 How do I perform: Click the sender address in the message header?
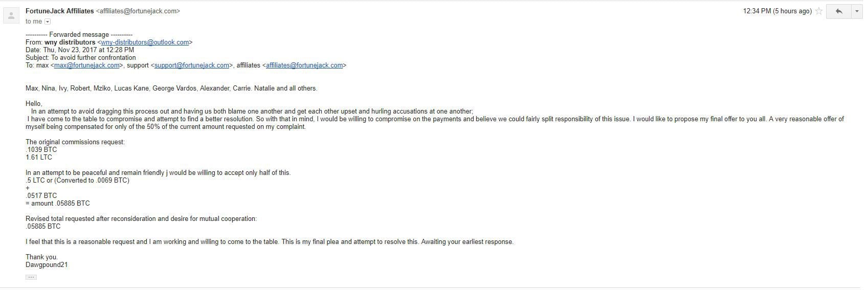[138, 11]
